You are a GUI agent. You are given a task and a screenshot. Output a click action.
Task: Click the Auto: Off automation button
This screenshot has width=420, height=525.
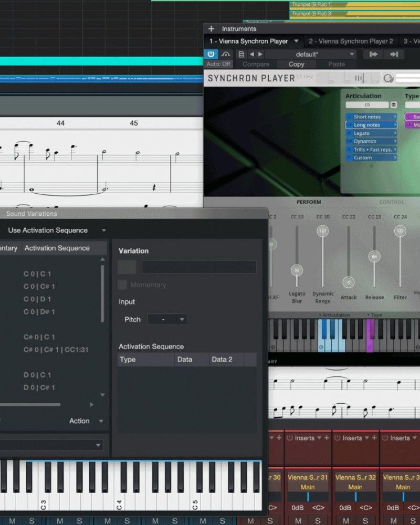pyautogui.click(x=218, y=64)
